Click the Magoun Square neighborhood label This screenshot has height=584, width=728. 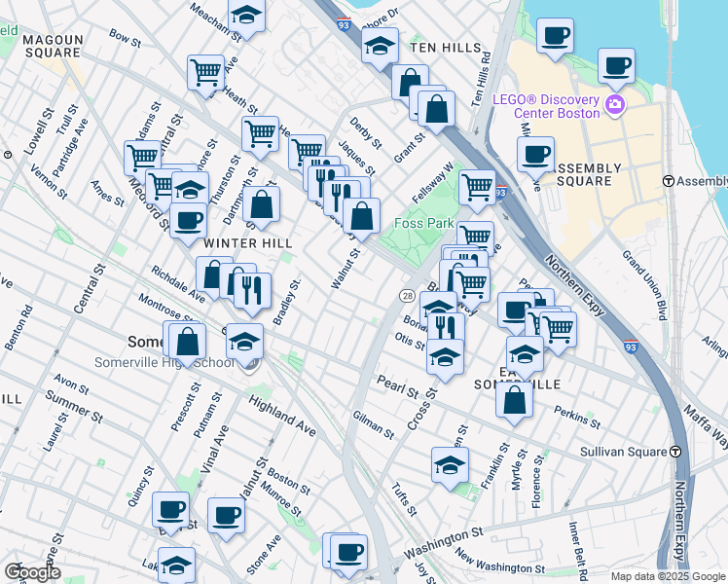[53, 46]
